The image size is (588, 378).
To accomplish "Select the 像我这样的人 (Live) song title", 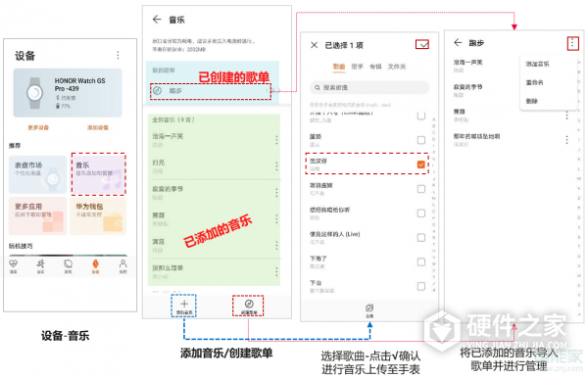I will coord(334,234).
